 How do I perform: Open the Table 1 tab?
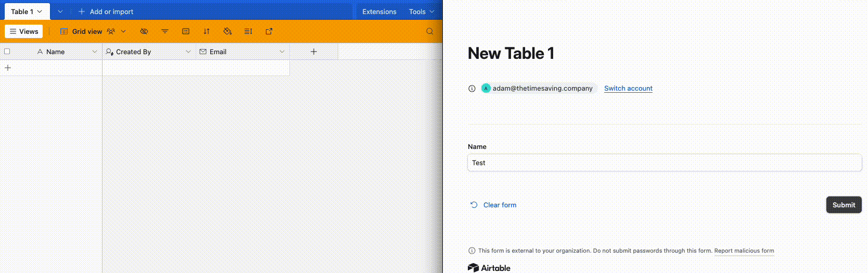click(26, 11)
